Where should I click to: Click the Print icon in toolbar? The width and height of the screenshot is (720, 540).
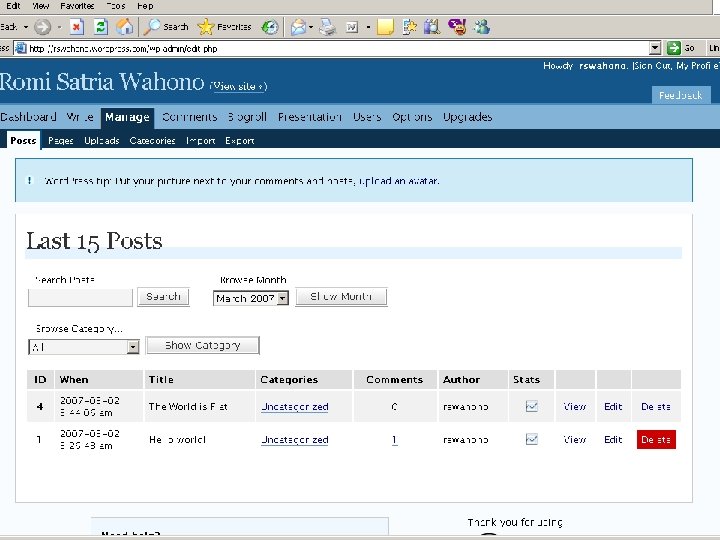tap(327, 27)
